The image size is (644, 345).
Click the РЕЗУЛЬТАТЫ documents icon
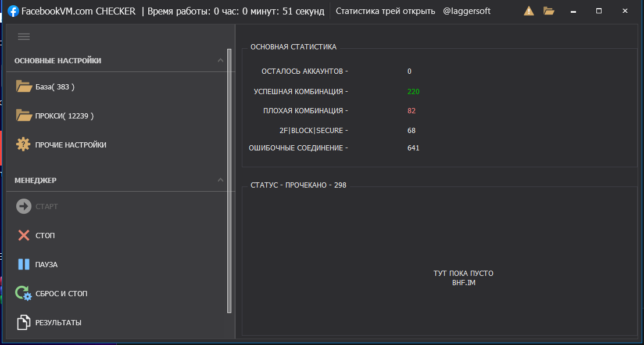pyautogui.click(x=23, y=322)
